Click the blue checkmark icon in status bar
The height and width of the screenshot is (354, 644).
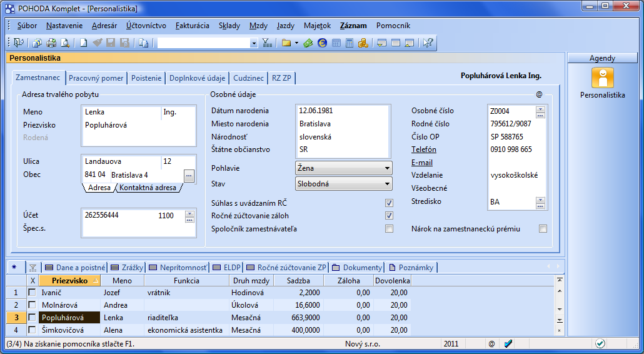click(508, 343)
